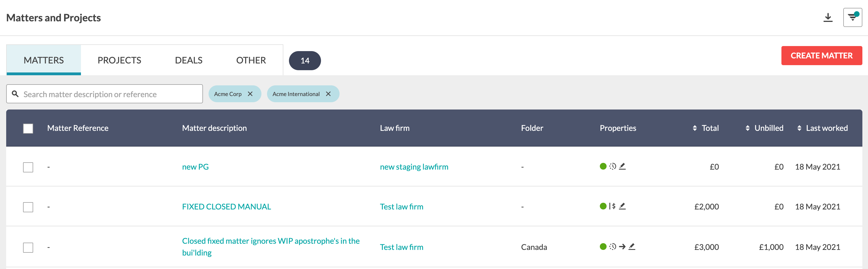The width and height of the screenshot is (868, 269).
Task: Click edit pencil icon for FIXED CLOSED MANUAL
Action: tap(622, 206)
